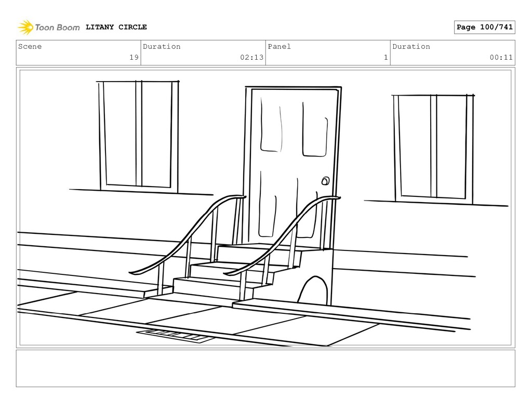Click the Scene label
Image resolution: width=532 pixels, height=411 pixels.
pos(30,46)
